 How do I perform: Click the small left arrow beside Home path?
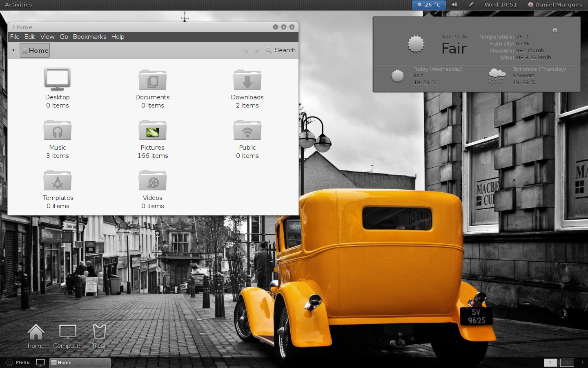pyautogui.click(x=13, y=50)
